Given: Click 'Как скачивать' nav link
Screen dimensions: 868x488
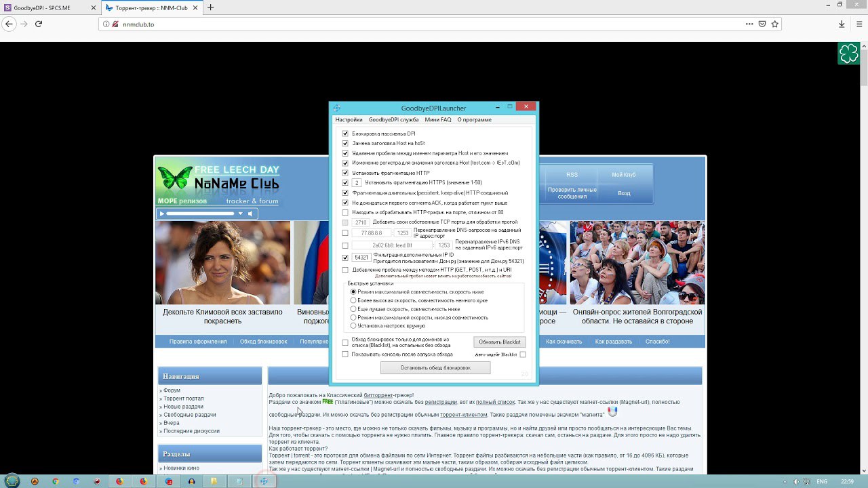Looking at the screenshot, I should [x=564, y=342].
